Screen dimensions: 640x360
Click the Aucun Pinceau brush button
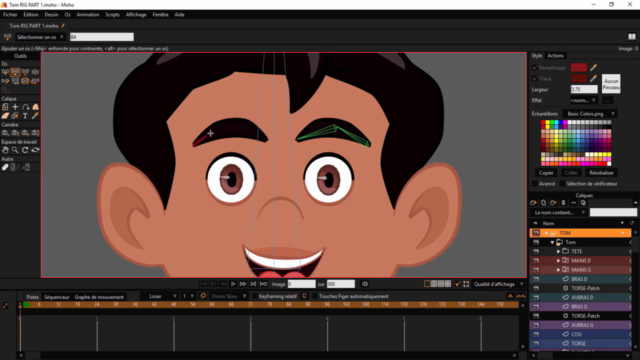[x=611, y=84]
